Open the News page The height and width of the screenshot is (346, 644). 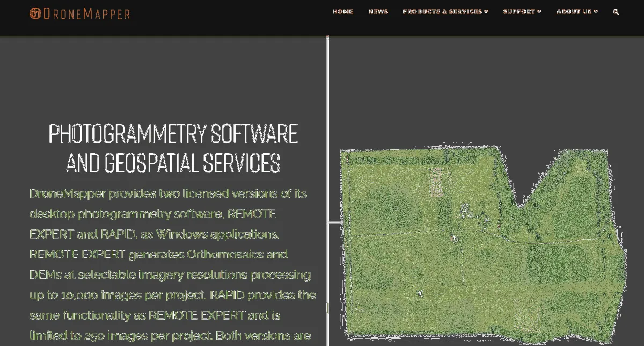(378, 11)
